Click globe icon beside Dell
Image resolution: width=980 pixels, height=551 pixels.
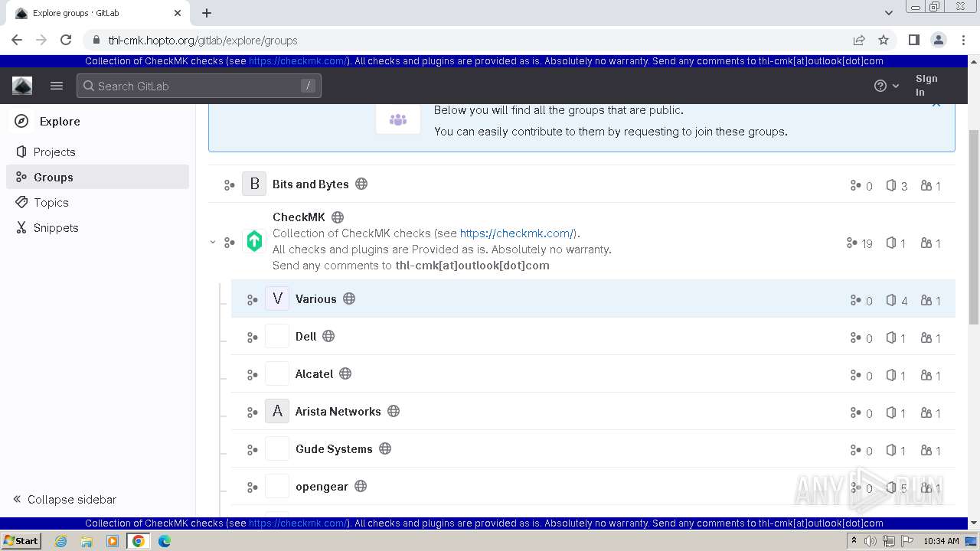tap(328, 336)
